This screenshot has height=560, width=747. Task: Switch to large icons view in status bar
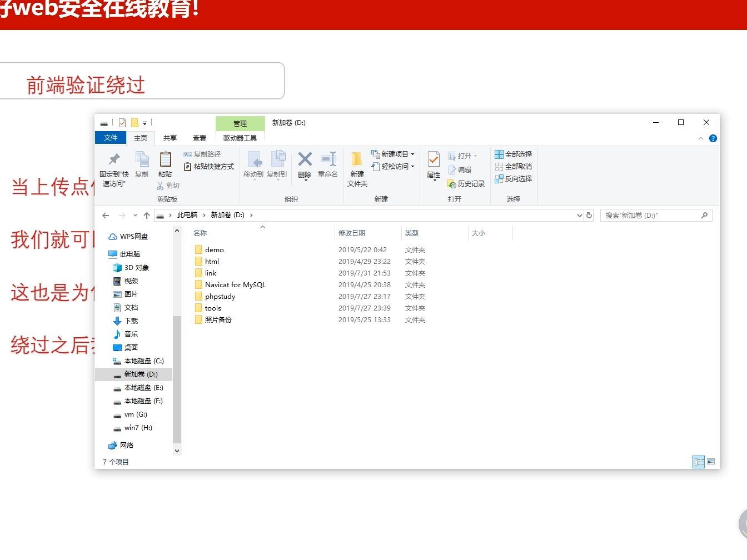pos(711,462)
